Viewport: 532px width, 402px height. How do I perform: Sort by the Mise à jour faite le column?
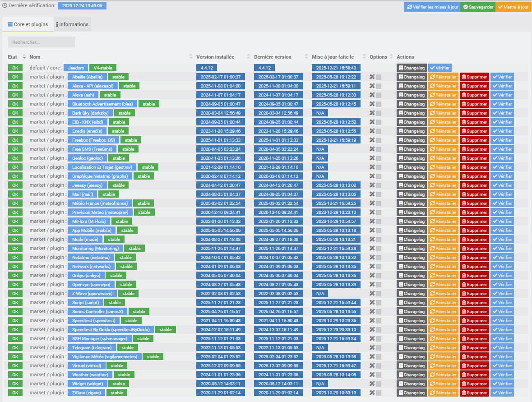coord(364,57)
